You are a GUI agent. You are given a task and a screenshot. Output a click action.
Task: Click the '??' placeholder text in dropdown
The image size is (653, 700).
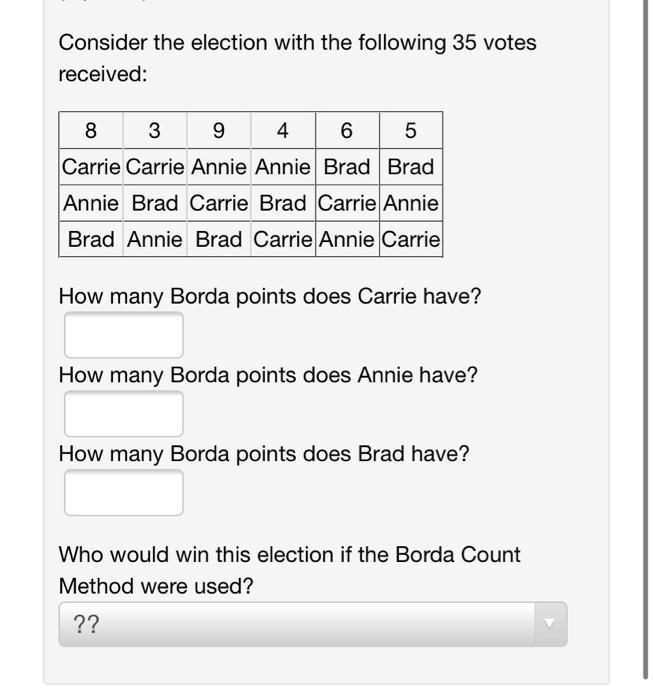(86, 624)
